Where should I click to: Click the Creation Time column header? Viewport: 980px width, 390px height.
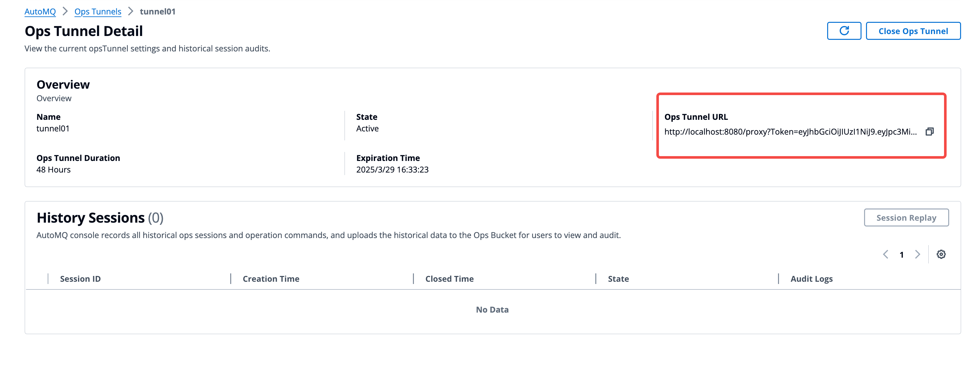[x=271, y=279]
